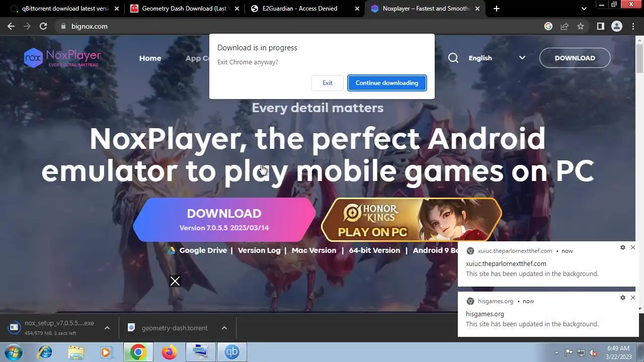
Task: Launch Internet Explorer from taskbar
Action: (45, 352)
